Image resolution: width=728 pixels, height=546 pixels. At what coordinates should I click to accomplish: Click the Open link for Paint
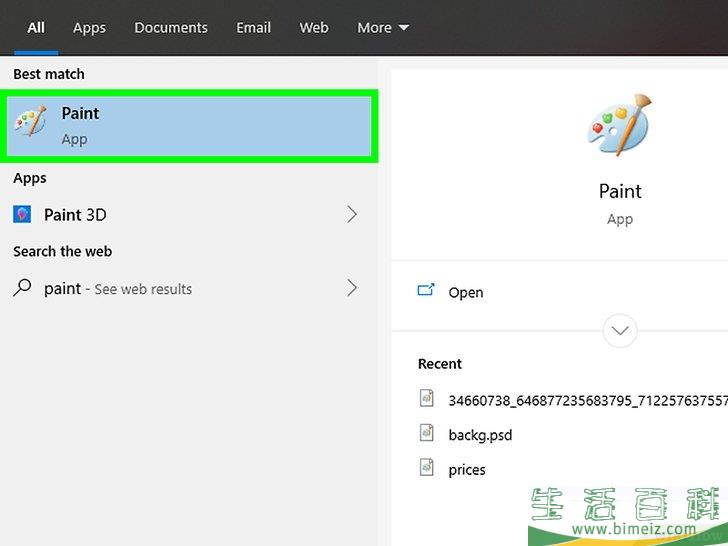point(466,292)
